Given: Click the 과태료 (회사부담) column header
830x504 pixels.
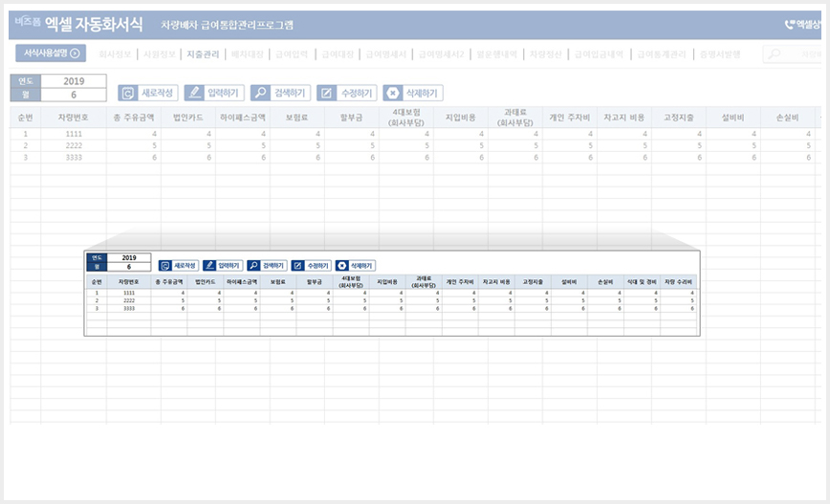Looking at the screenshot, I should point(515,118).
